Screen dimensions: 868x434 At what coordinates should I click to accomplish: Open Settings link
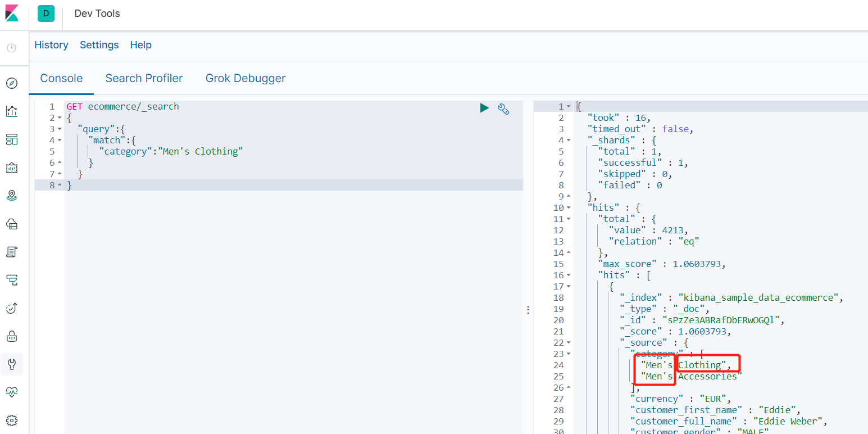click(99, 45)
